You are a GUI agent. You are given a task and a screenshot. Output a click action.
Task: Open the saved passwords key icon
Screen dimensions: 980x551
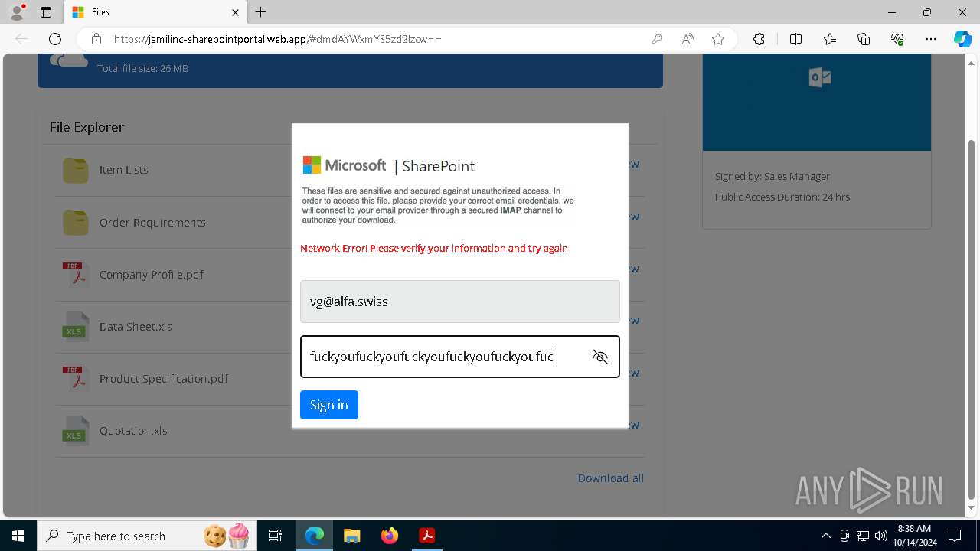pos(657,39)
